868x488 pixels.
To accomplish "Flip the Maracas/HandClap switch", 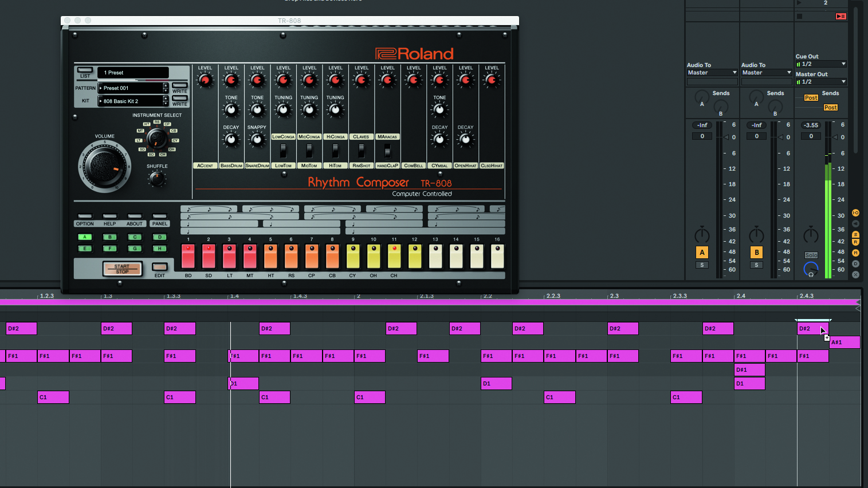I will tap(387, 151).
